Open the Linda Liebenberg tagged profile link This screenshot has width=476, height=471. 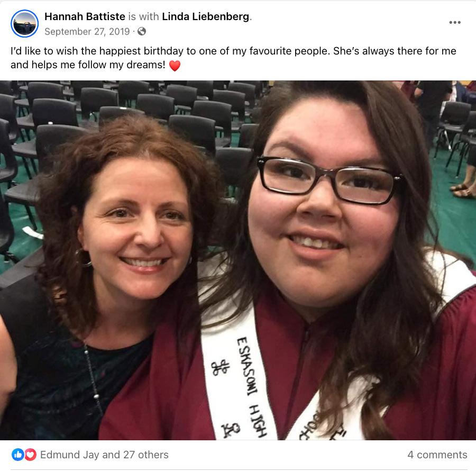click(x=206, y=16)
